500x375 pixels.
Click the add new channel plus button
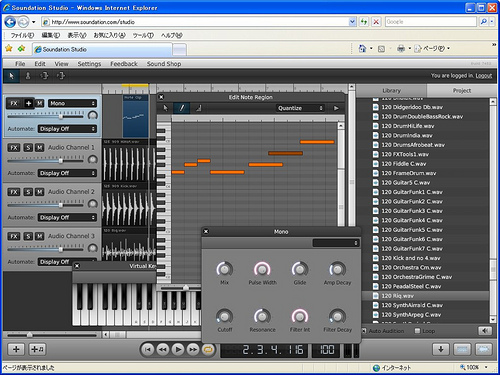tap(16, 349)
